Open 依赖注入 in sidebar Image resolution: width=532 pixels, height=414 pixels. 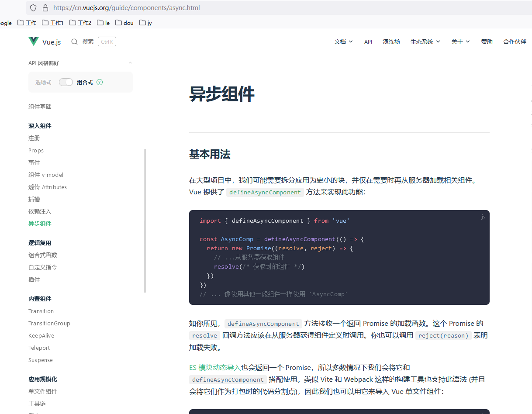tap(40, 211)
